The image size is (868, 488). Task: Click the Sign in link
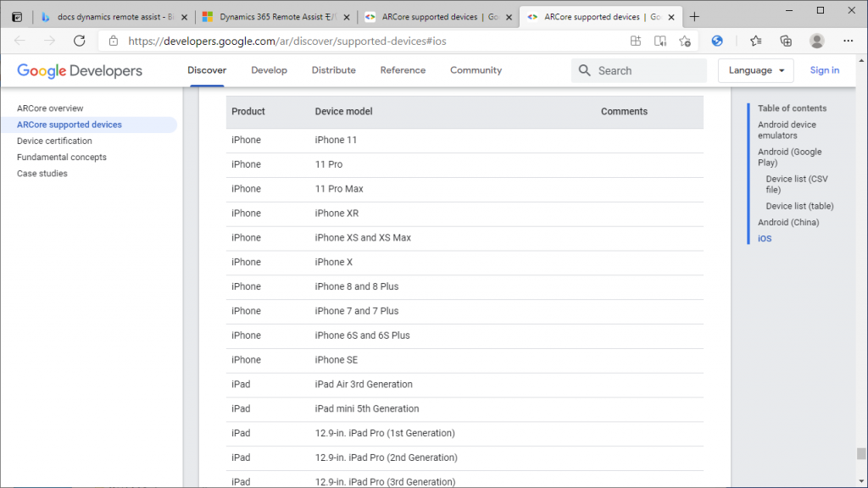[x=824, y=70]
